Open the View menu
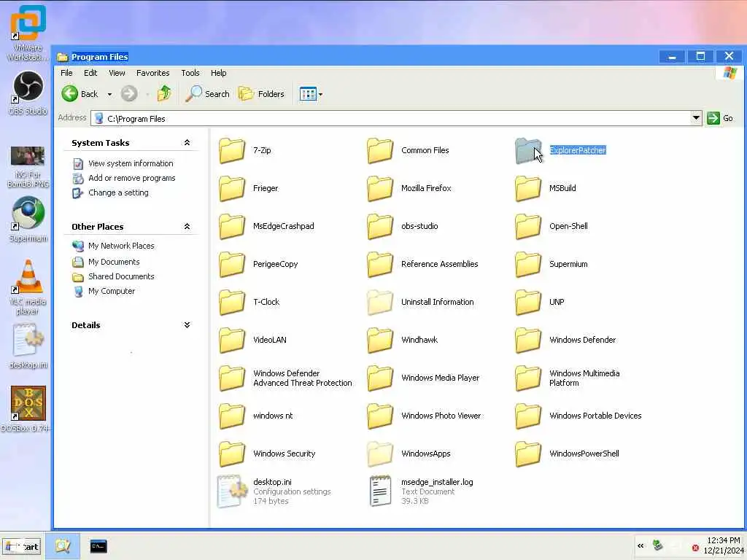Screen dimensions: 747x560 pyautogui.click(x=117, y=73)
